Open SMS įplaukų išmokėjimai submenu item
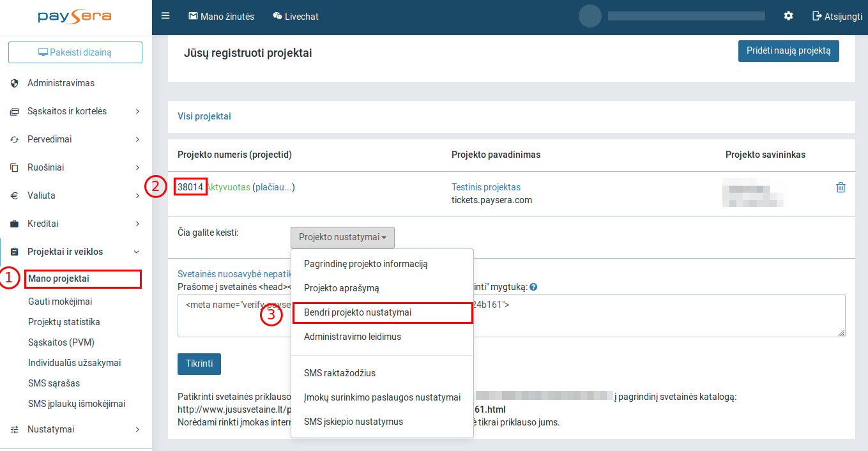Screen dimensions: 868x451 tap(77, 404)
